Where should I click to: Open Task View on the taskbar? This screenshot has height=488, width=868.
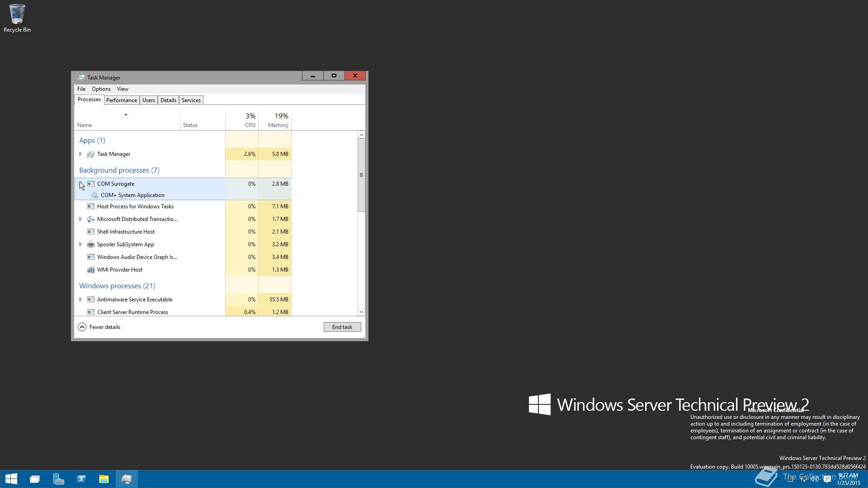point(35,479)
